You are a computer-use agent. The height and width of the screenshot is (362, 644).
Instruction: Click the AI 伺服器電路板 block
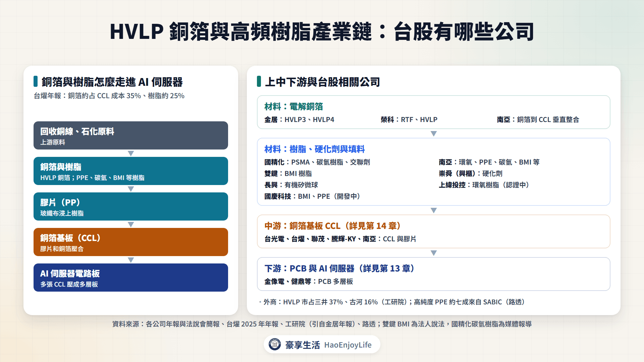[x=131, y=278]
